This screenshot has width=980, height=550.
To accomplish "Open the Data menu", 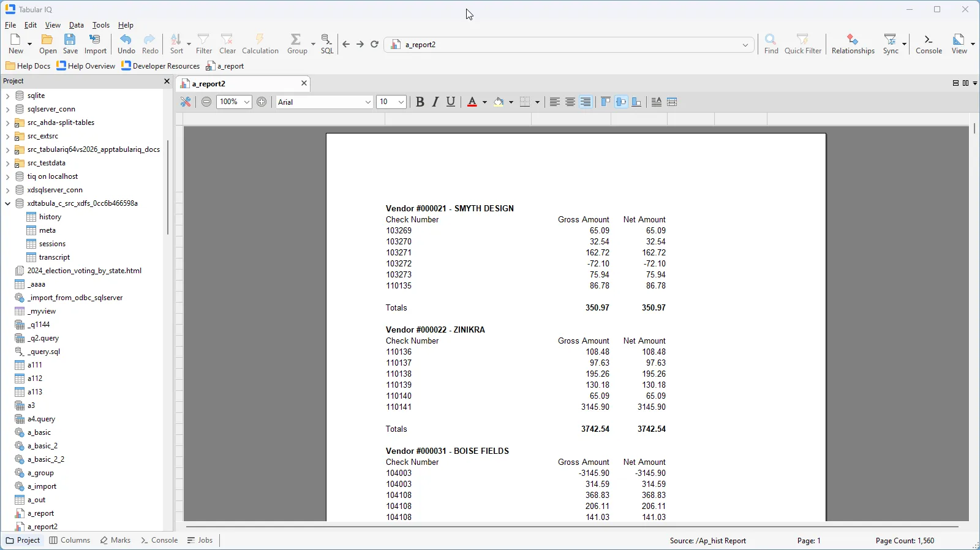I will pos(77,25).
